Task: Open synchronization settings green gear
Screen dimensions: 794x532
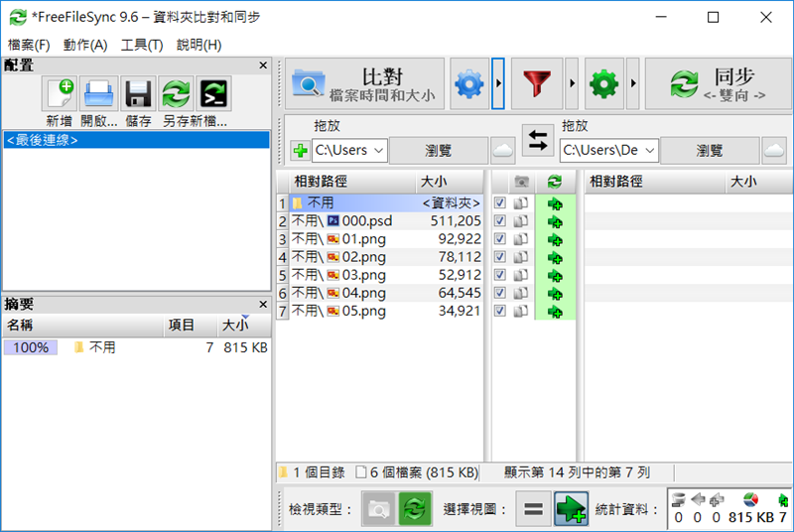Action: 604,83
